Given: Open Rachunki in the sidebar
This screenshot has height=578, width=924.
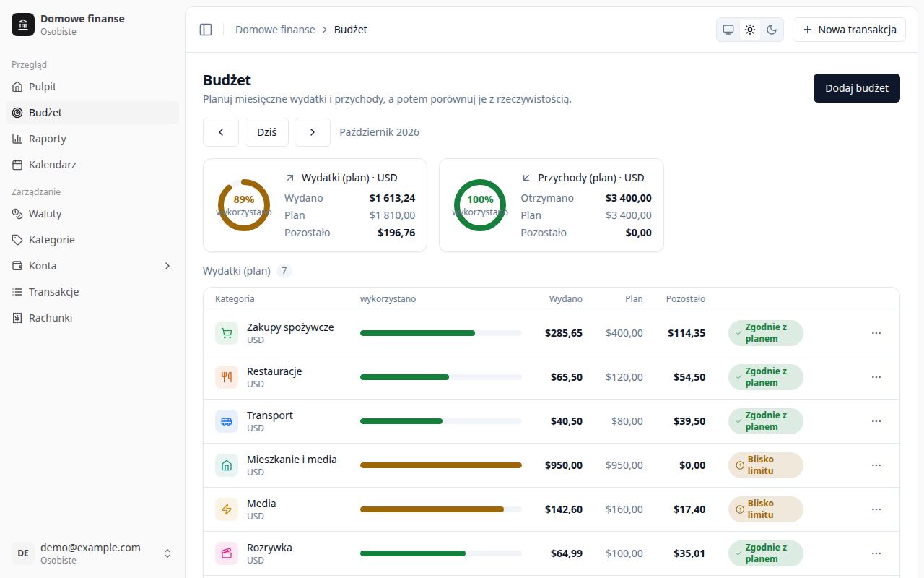Looking at the screenshot, I should click(92, 318).
